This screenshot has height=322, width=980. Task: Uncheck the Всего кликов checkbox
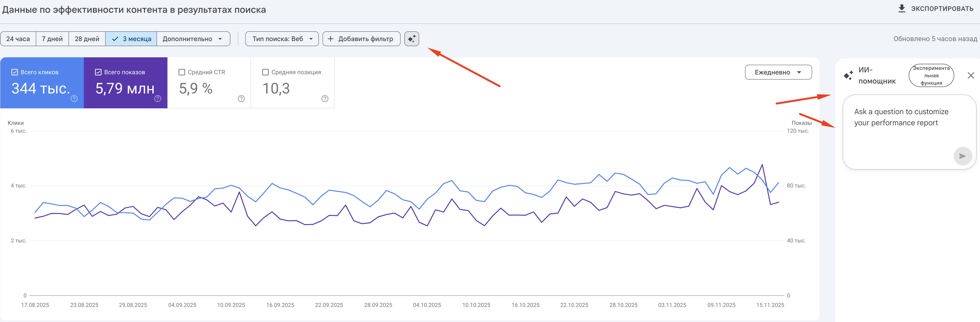coord(15,72)
